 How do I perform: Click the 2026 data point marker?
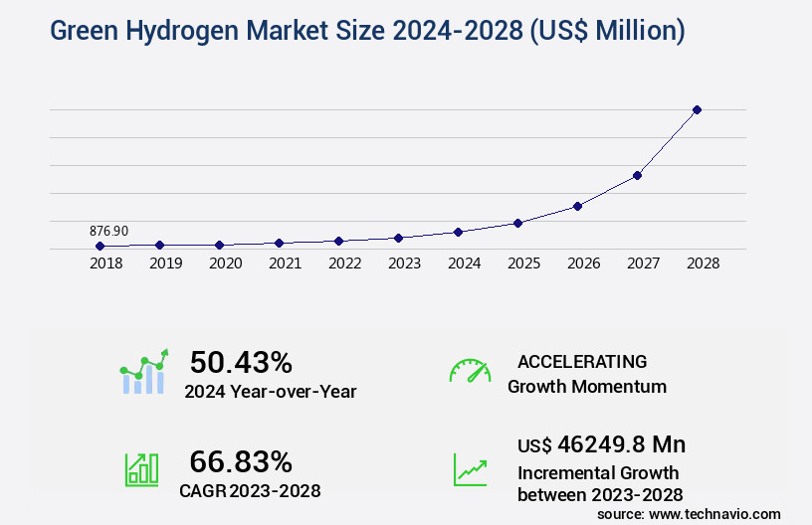577,206
